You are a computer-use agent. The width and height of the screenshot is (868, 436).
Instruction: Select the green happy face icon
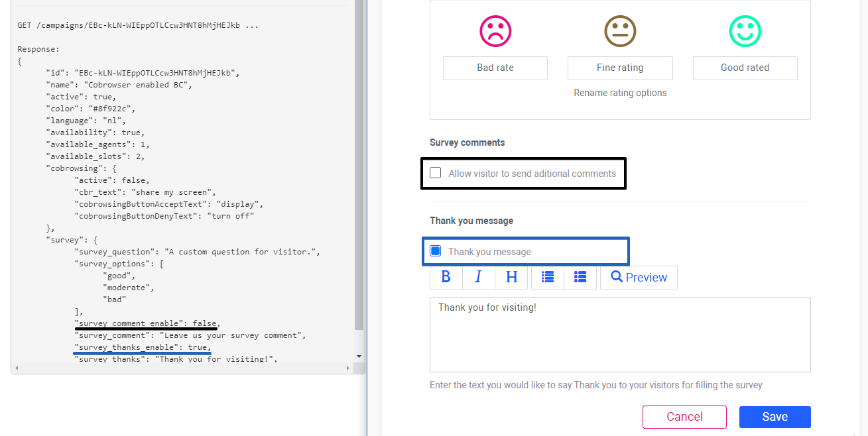pos(745,30)
